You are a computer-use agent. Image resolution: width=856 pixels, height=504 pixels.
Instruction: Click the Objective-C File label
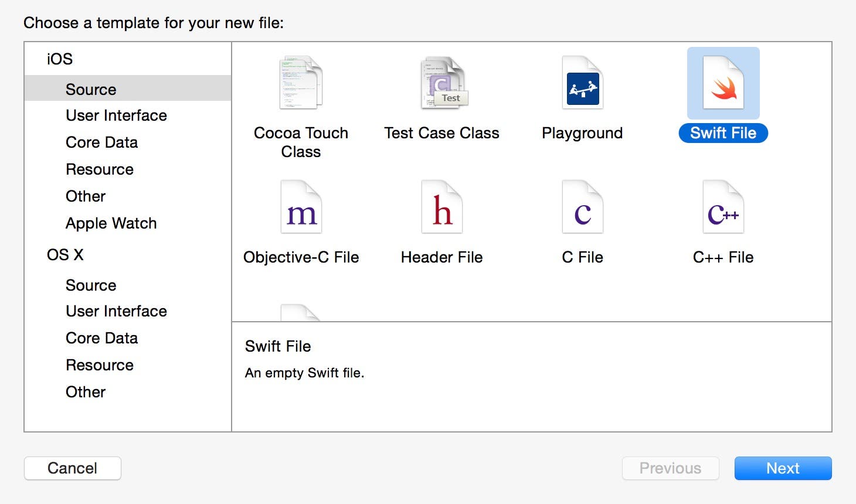pos(301,257)
